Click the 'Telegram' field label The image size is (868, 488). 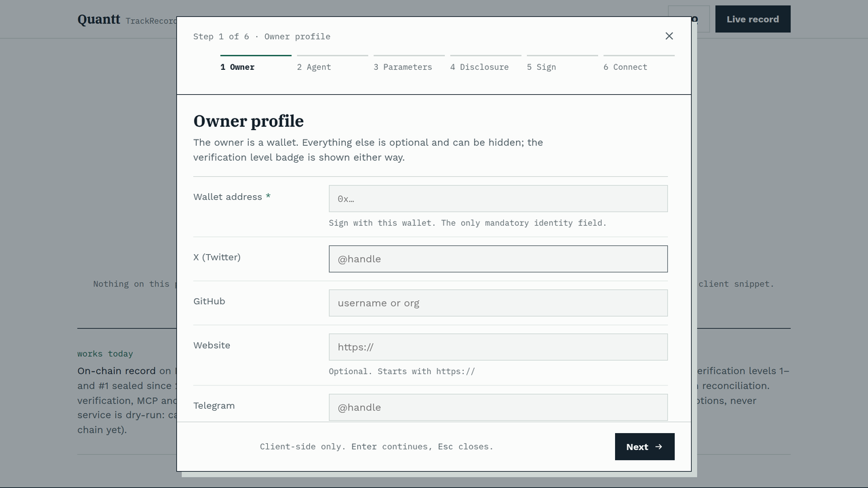214,405
